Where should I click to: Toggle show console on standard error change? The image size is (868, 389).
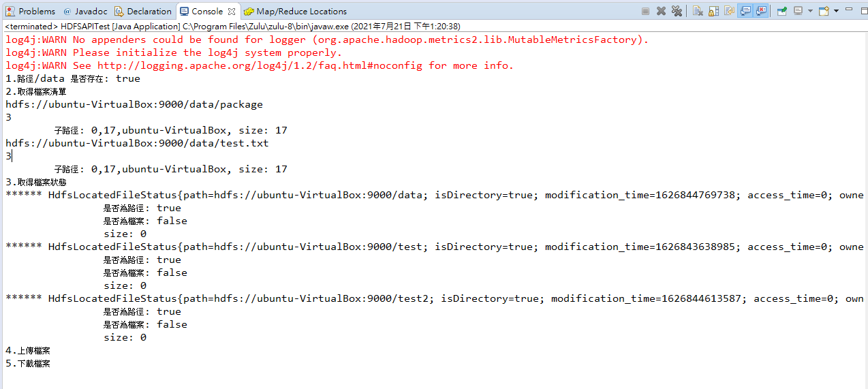pyautogui.click(x=761, y=11)
